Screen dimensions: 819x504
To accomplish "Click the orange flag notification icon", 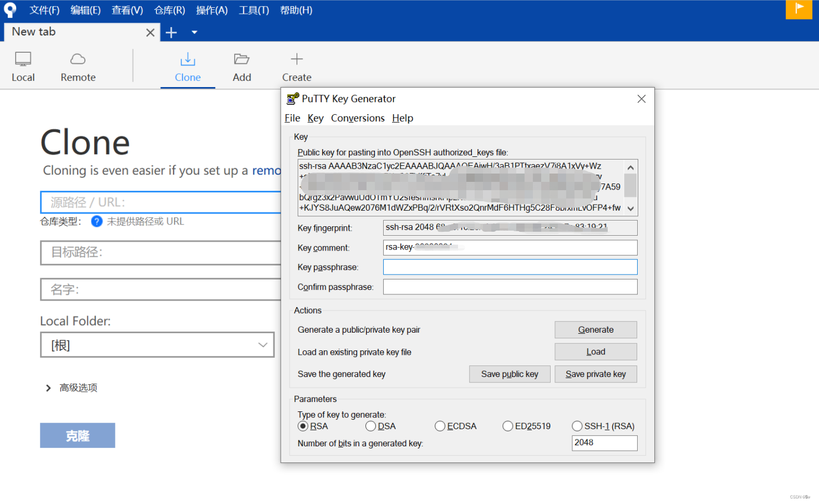I will 799,9.
